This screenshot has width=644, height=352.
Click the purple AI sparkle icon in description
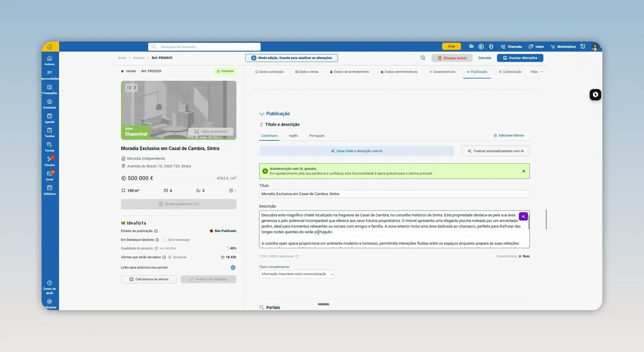coord(523,216)
